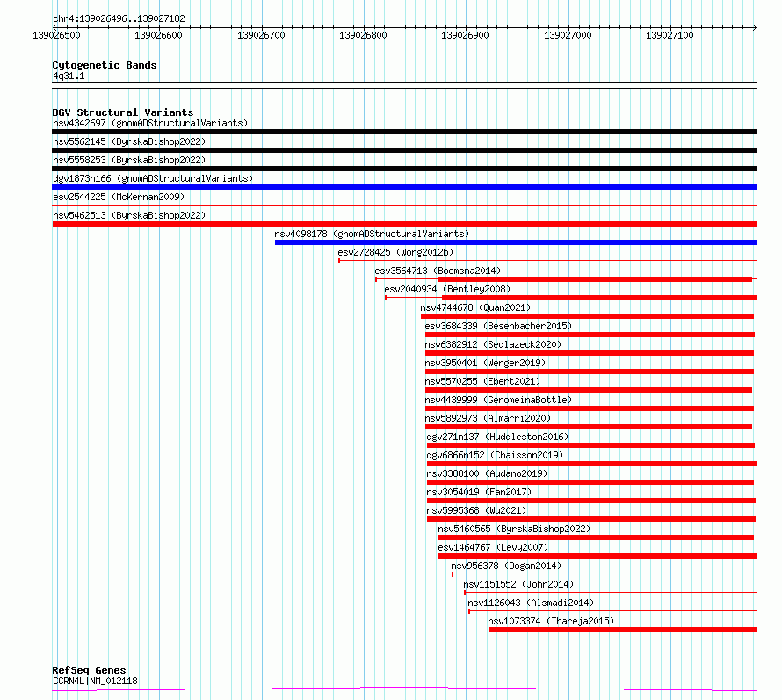The height and width of the screenshot is (700, 782).
Task: Click ruler position 139026600
Action: coord(158,35)
